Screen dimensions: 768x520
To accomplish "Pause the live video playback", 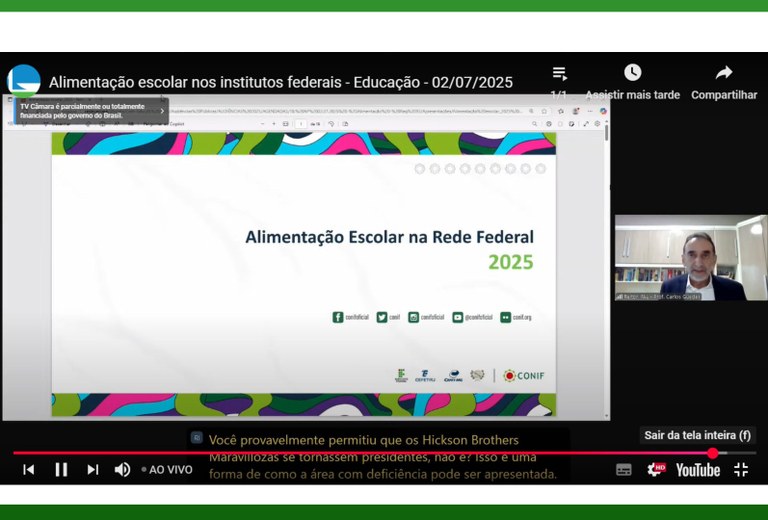I will pos(61,469).
